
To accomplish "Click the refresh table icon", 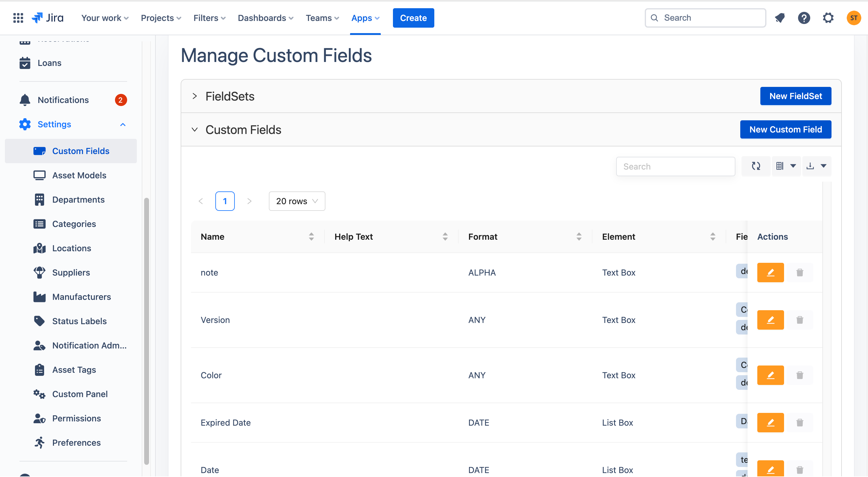I will [756, 166].
